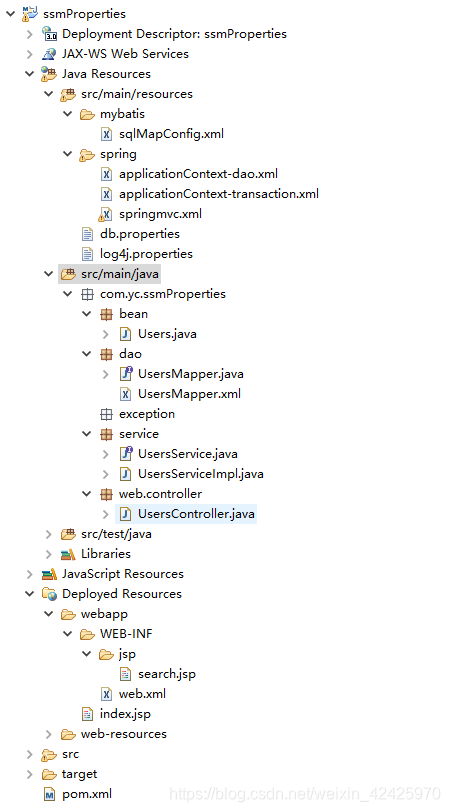Expand the JavaScript Resources node
The image size is (450, 812).
(x=30, y=574)
